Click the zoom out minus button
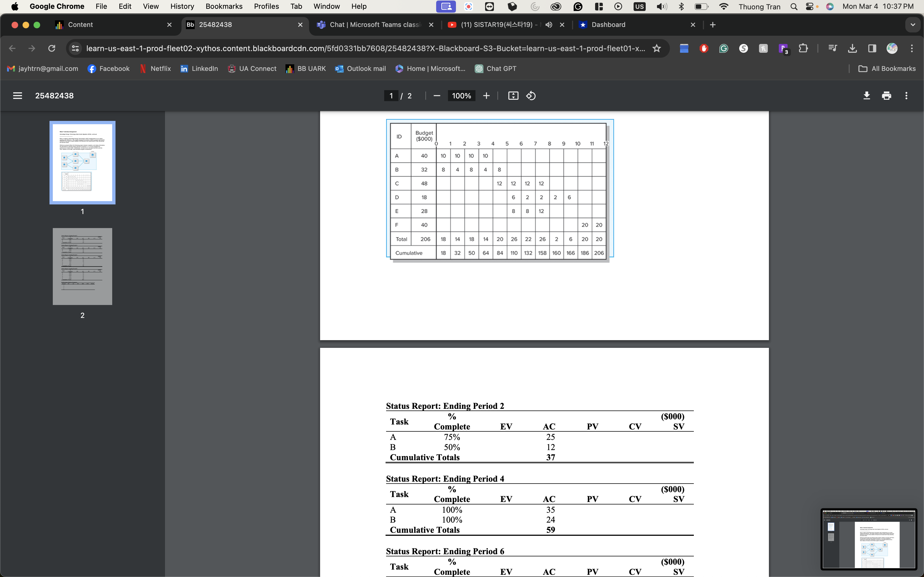Screen dimensions: 924x577 coord(437,96)
